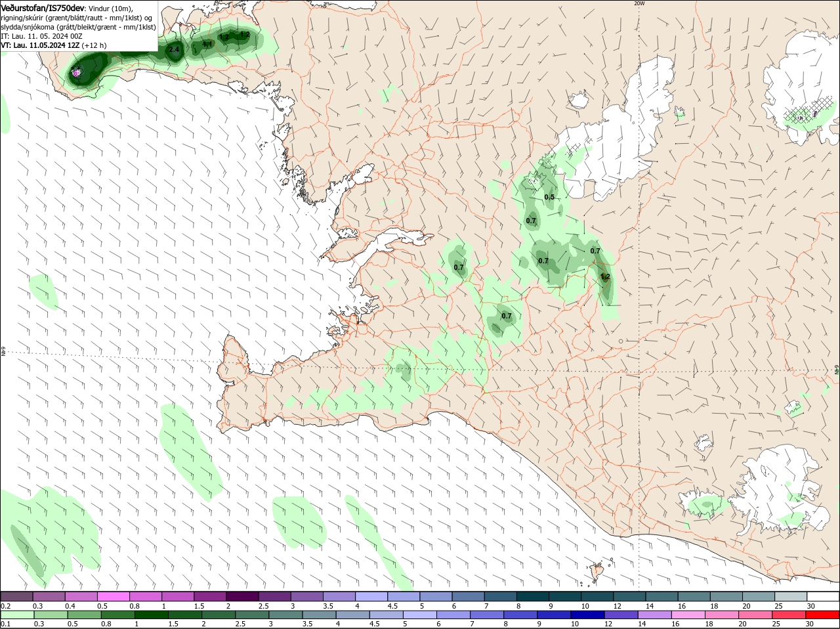Viewport: 840px width, 629px height.
Task: Click the 0.5 precipitation value on the map
Action: pyautogui.click(x=549, y=197)
